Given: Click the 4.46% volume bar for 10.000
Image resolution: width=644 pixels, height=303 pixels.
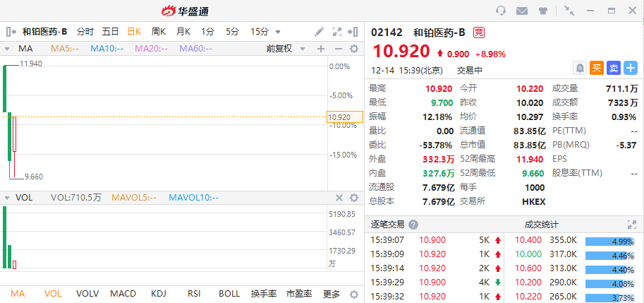Looking at the screenshot, I should pyautogui.click(x=611, y=256).
